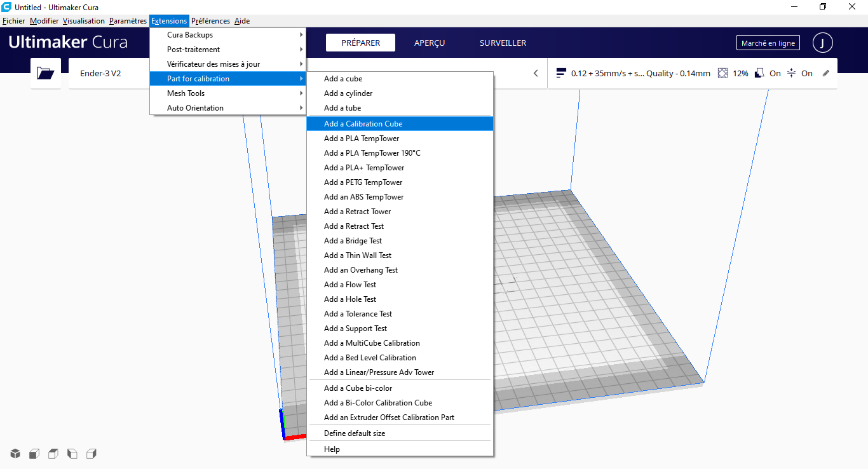The height and width of the screenshot is (469, 868).
Task: Choose Add a cylinder
Action: click(x=400, y=93)
